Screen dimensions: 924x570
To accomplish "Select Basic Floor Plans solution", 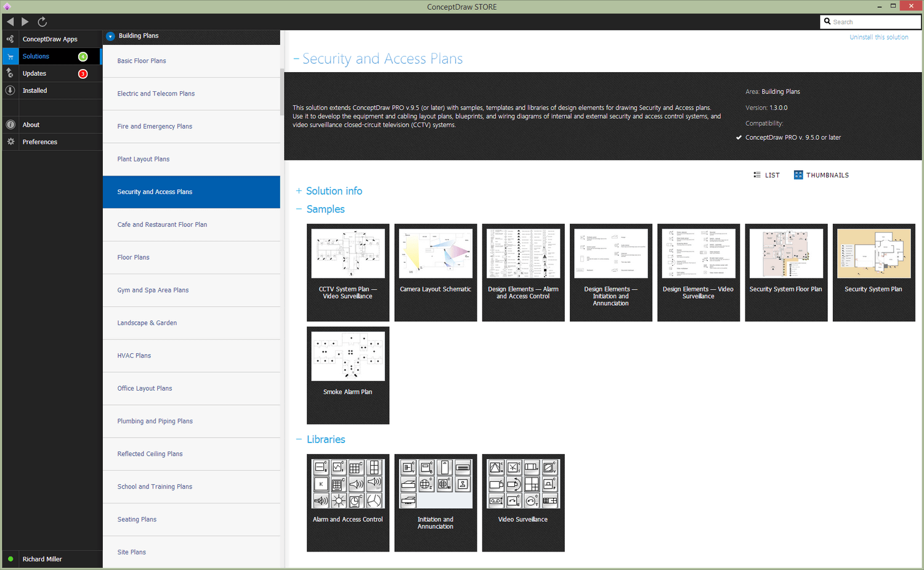I will click(x=192, y=61).
